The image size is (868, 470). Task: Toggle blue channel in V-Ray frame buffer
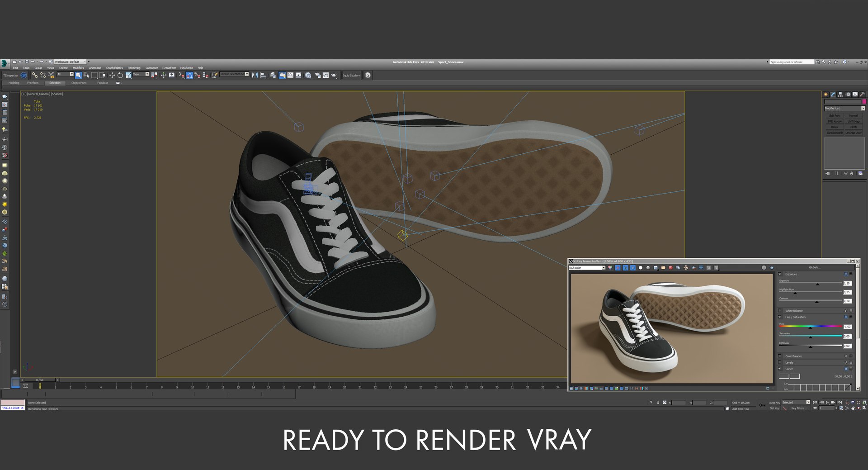633,268
